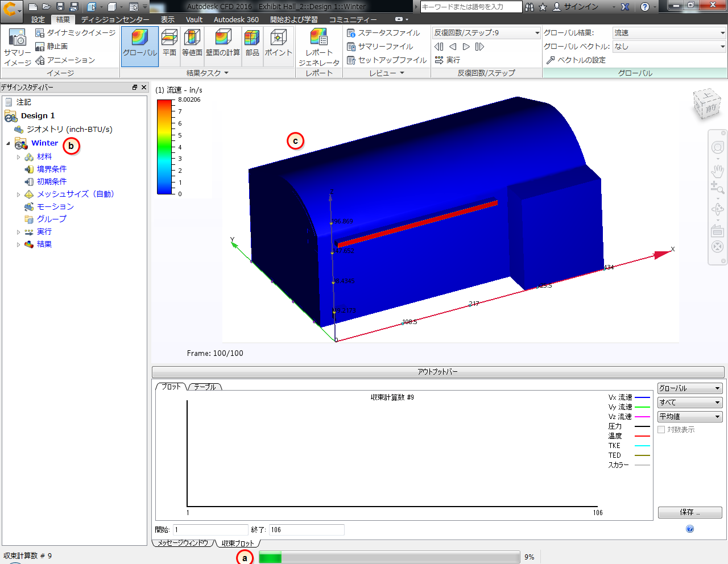Click the help icon in output bar
Image resolution: width=728 pixels, height=564 pixels.
coord(690,529)
